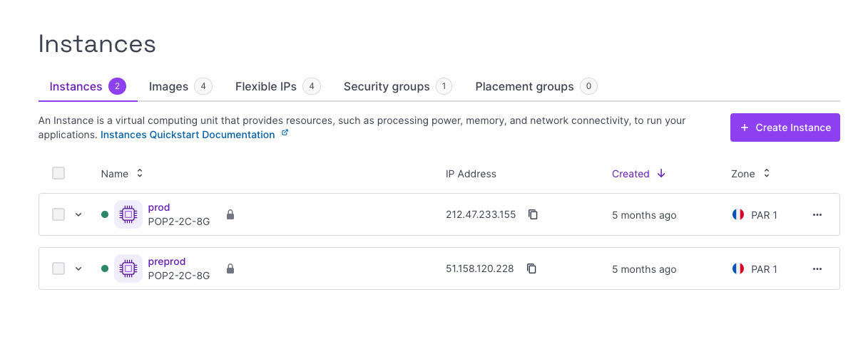Click the lock icon beside prod
868x344 pixels.
[230, 214]
